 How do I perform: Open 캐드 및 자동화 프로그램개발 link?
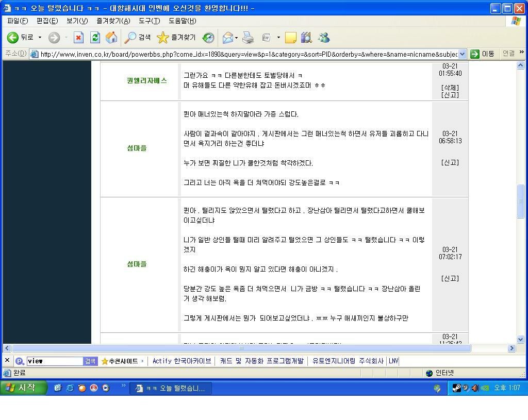click(261, 361)
